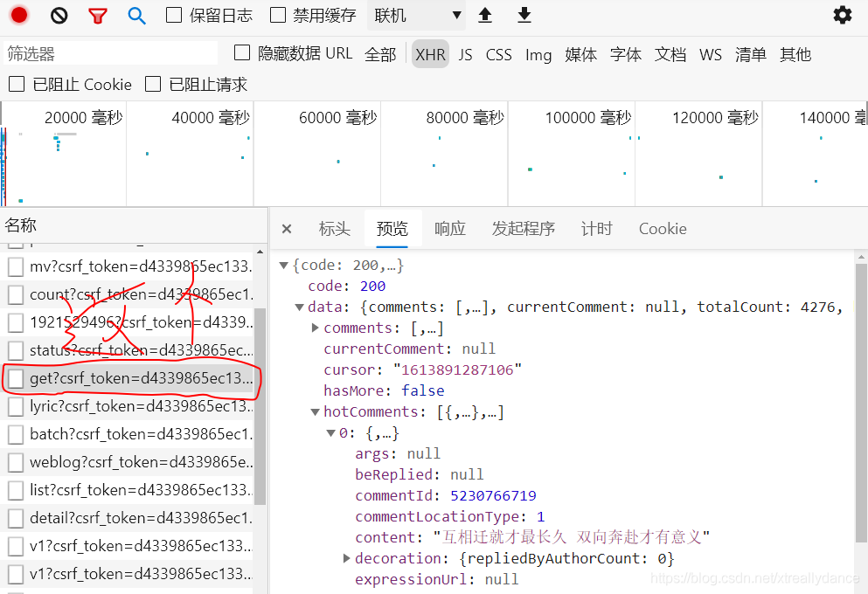Click the hasMore false value
This screenshot has height=594, width=868.
(x=423, y=391)
